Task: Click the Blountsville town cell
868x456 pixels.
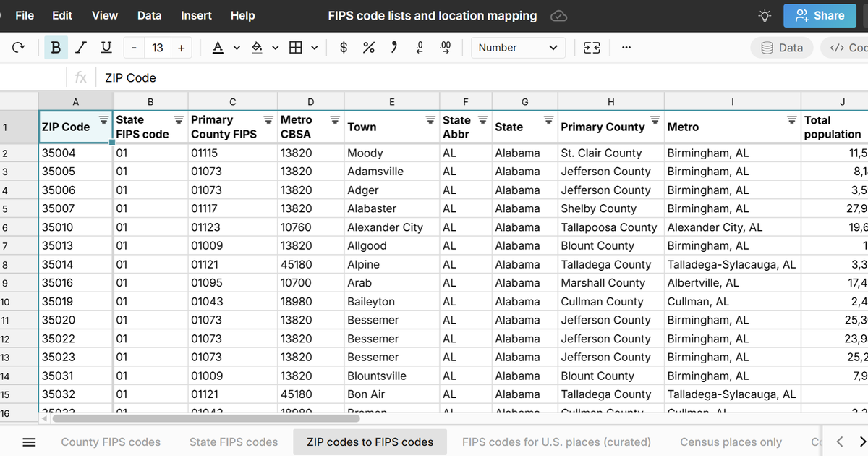Action: pos(392,376)
